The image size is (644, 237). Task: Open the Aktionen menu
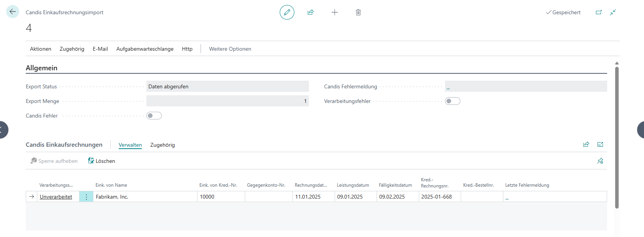tap(40, 49)
